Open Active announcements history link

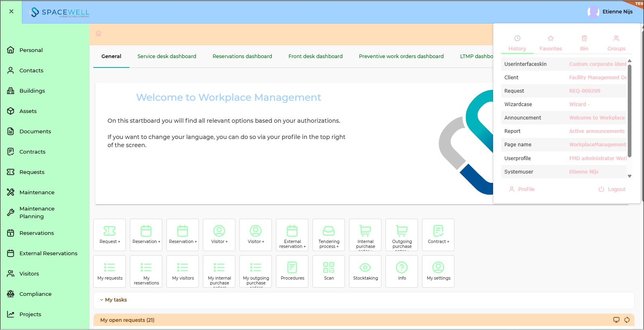597,131
